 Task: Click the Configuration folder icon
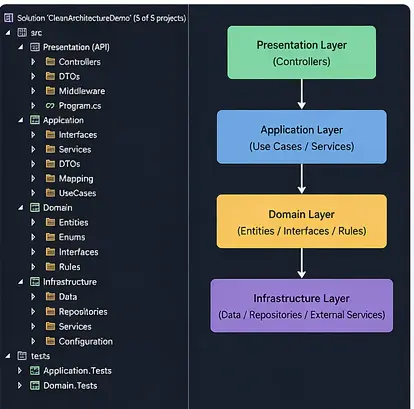50,341
